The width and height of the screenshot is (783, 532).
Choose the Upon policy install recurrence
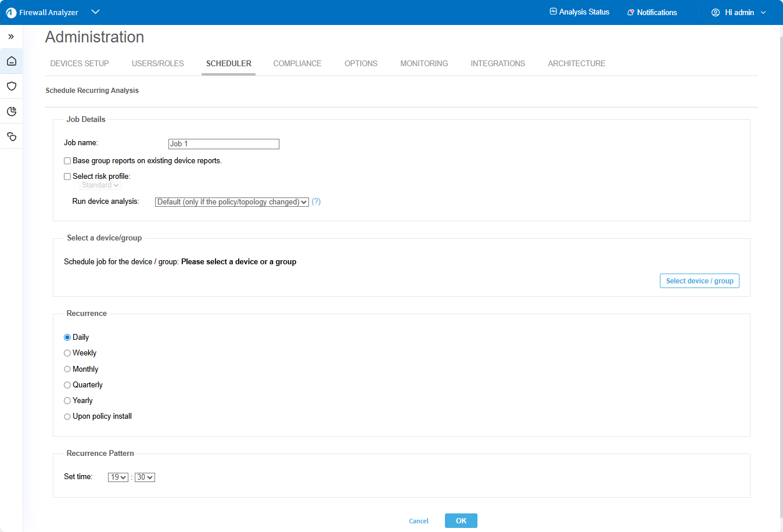67,416
